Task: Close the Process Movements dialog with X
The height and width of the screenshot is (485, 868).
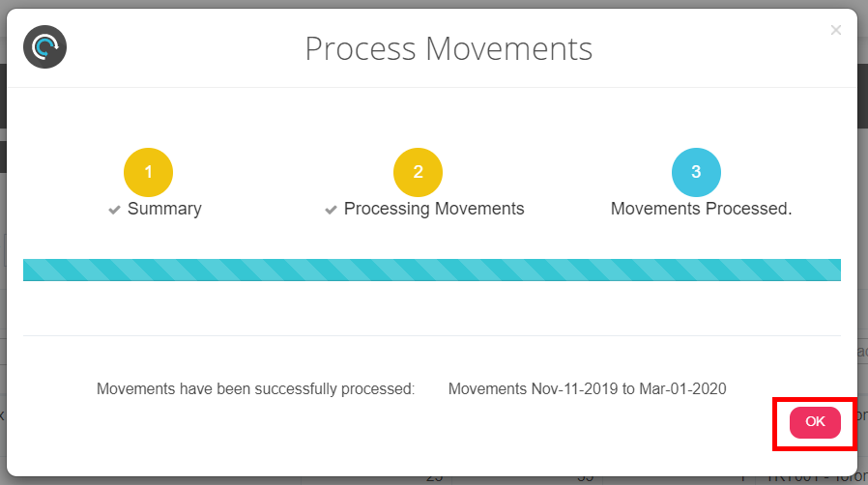Action: pyautogui.click(x=836, y=31)
